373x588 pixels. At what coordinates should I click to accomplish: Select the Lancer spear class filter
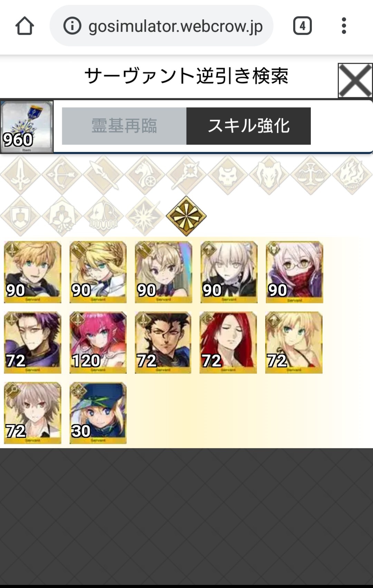(x=103, y=175)
